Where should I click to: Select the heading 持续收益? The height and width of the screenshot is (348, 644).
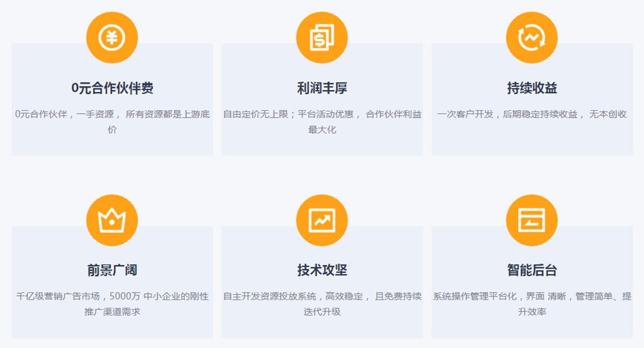[x=532, y=88]
